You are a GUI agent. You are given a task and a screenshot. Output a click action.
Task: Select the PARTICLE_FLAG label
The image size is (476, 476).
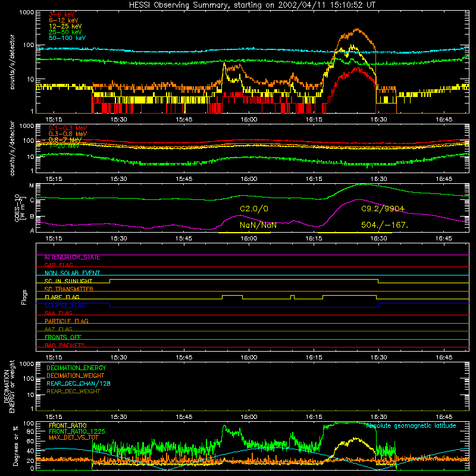coord(67,321)
